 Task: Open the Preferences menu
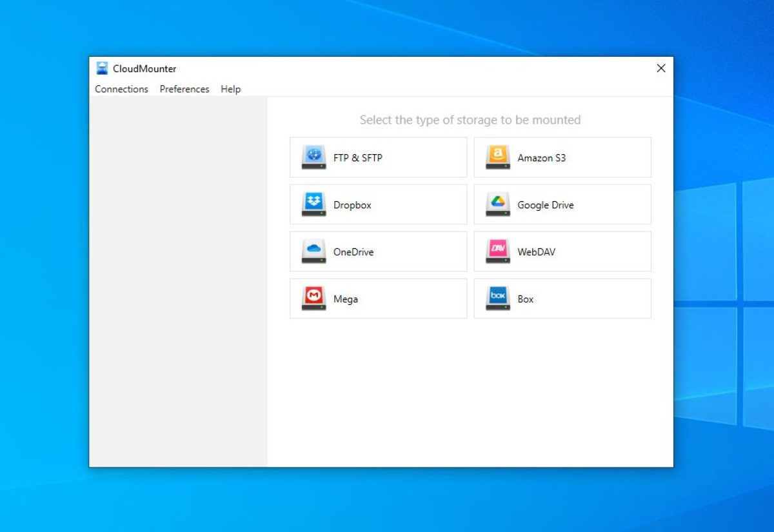tap(184, 89)
